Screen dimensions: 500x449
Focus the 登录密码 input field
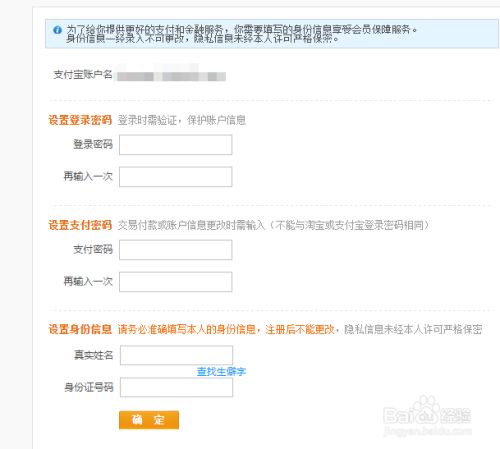[x=175, y=145]
